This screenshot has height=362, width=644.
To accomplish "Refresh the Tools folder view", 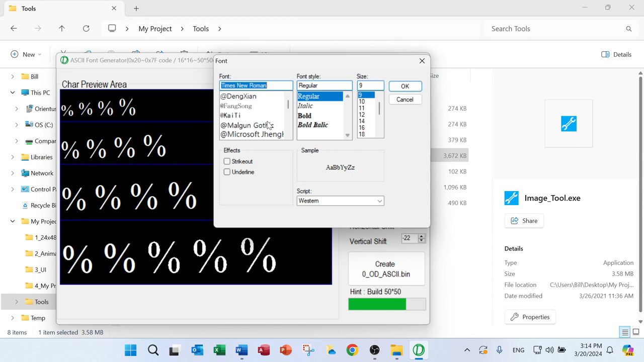I will (x=86, y=29).
